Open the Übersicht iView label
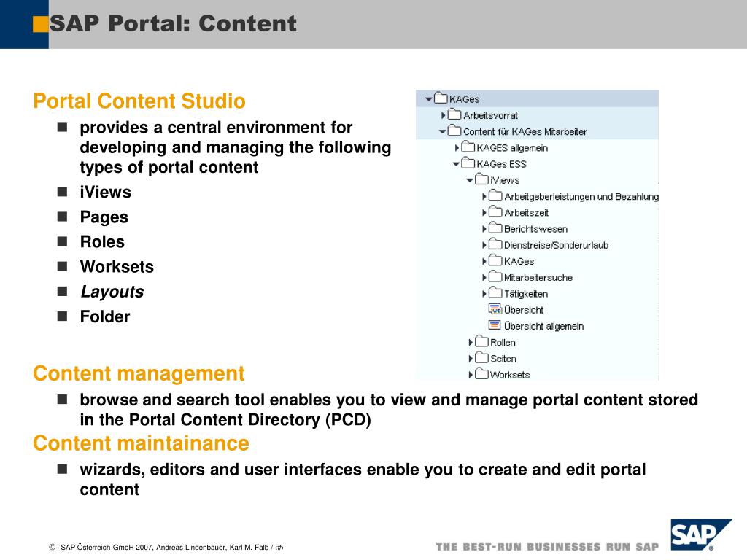 [524, 309]
